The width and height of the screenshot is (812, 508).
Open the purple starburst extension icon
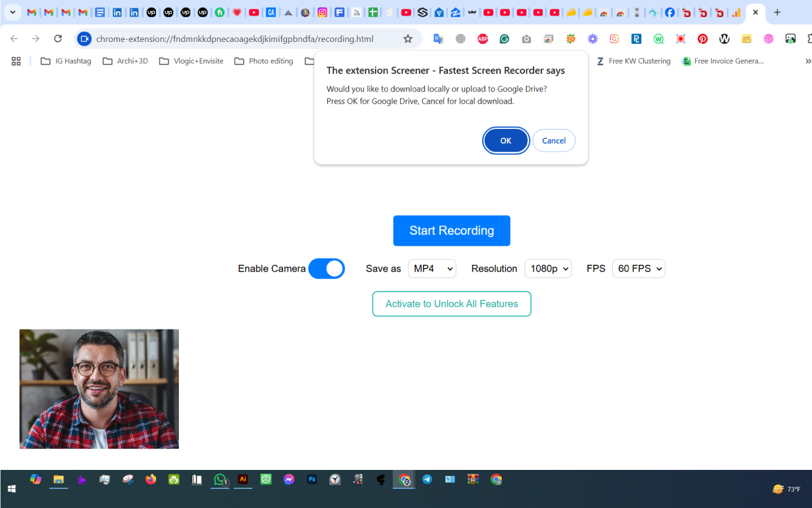(593, 39)
